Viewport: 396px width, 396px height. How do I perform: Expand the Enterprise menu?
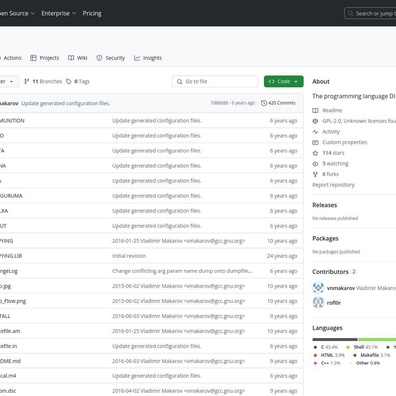tap(59, 13)
